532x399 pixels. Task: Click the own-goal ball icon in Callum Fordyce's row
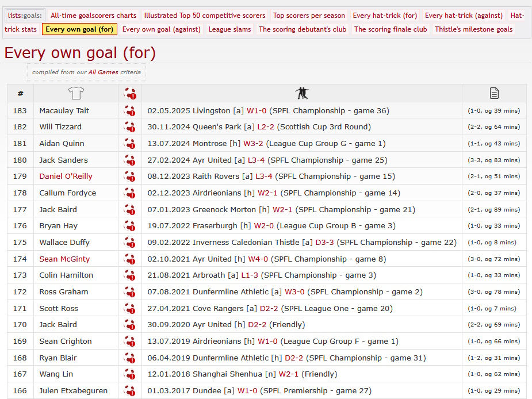130,193
